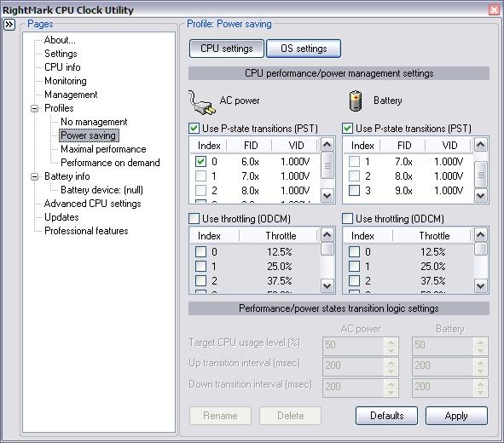Check AC power P-state index 1 (7.0x)

coord(201,175)
